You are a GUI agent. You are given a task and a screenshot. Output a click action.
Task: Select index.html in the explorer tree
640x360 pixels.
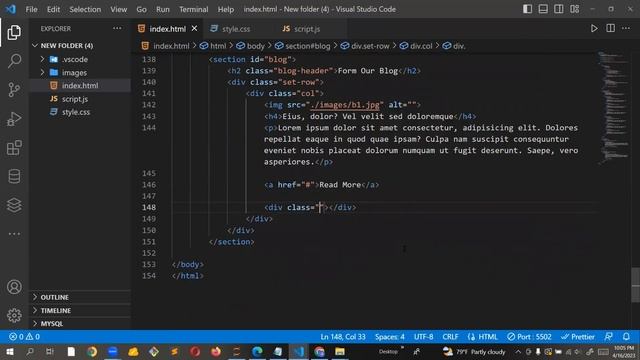pos(80,85)
